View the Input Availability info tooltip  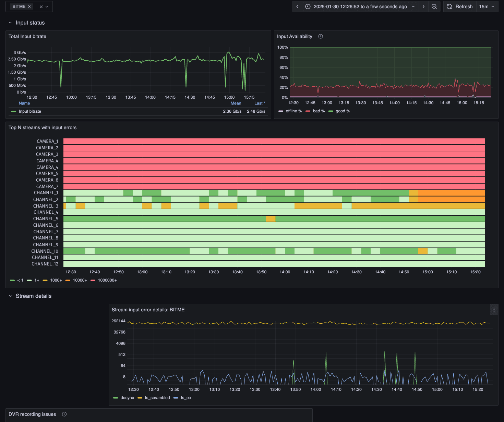pos(320,36)
